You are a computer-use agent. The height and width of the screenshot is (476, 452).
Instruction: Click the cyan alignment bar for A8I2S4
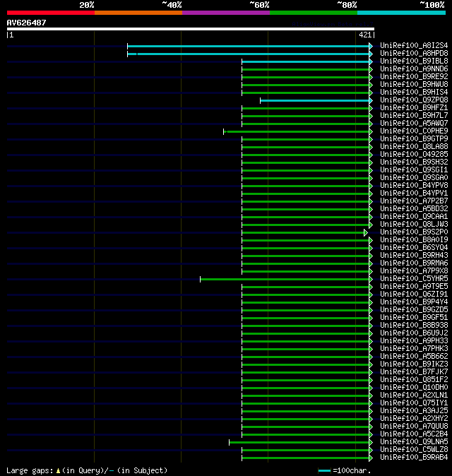249,46
